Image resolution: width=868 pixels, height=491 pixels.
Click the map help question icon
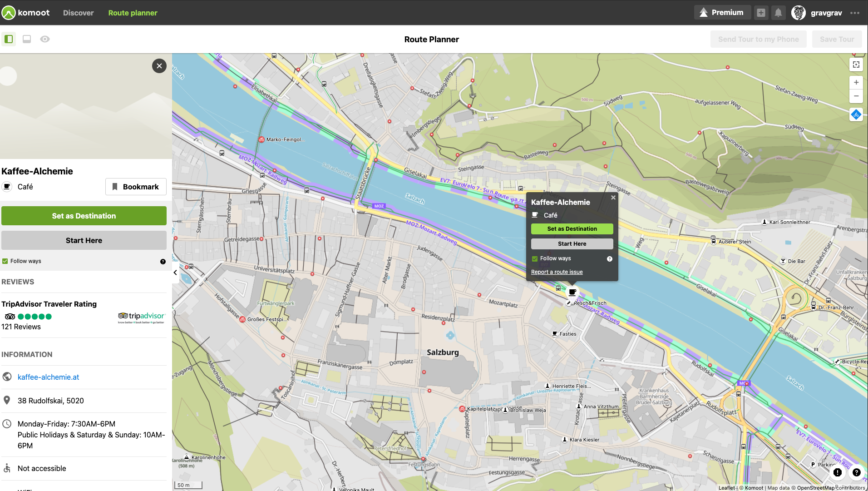[857, 472]
